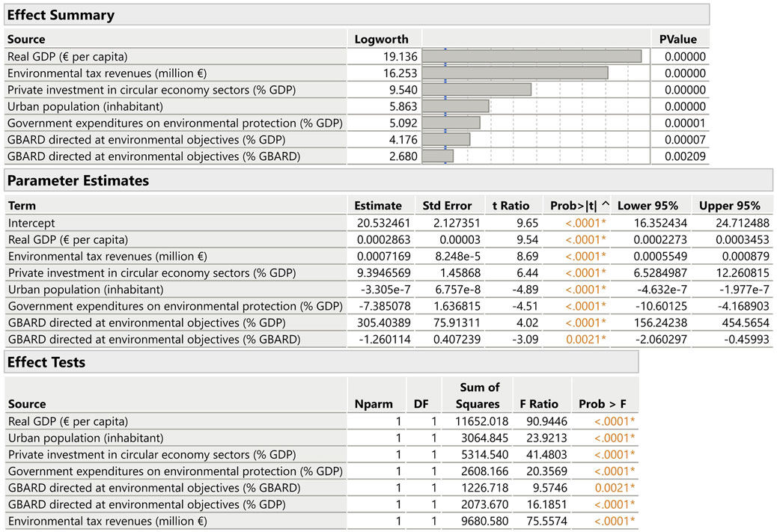This screenshot has width=777, height=532.
Task: Select the PValue column header
Action: tap(677, 39)
